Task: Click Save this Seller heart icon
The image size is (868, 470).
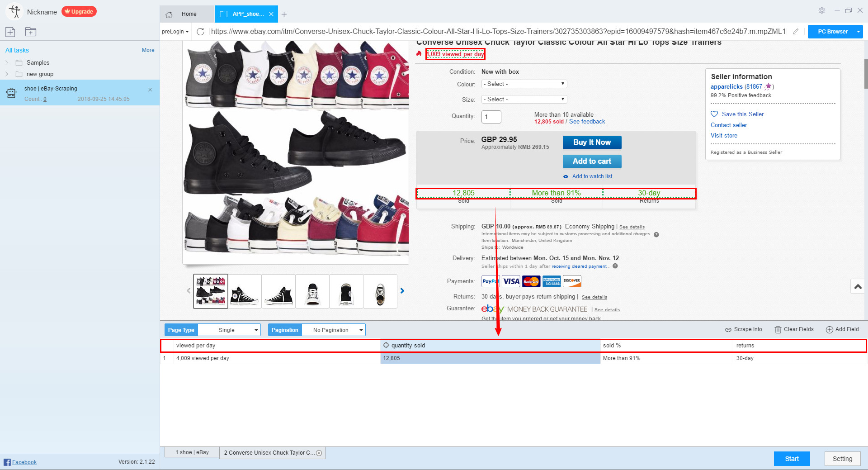Action: [x=714, y=114]
